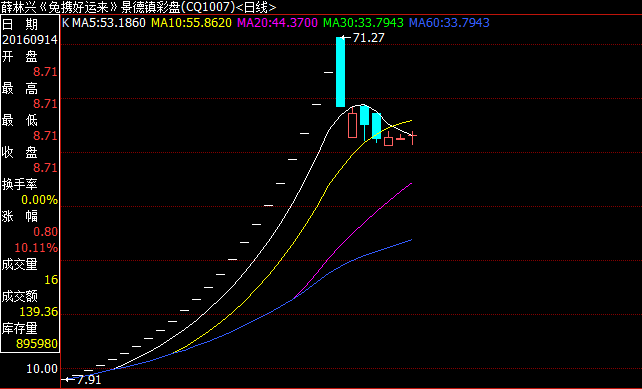Screen dimensions: 642x389
Task: Click the yellow MA10:55.8620 indicator label
Action: [192, 23]
